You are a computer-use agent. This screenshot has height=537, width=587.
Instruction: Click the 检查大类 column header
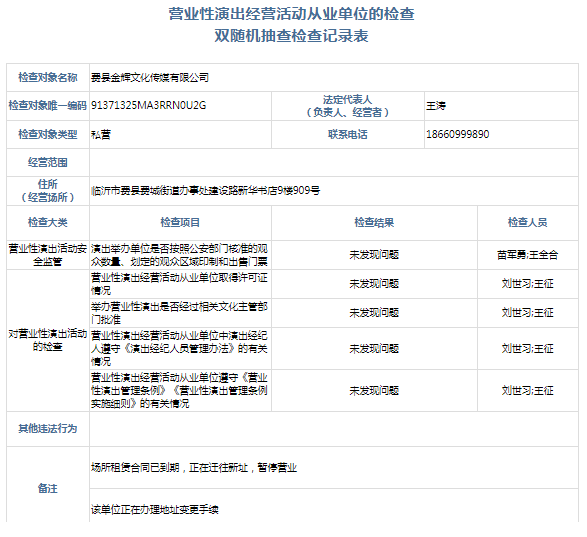pos(48,222)
